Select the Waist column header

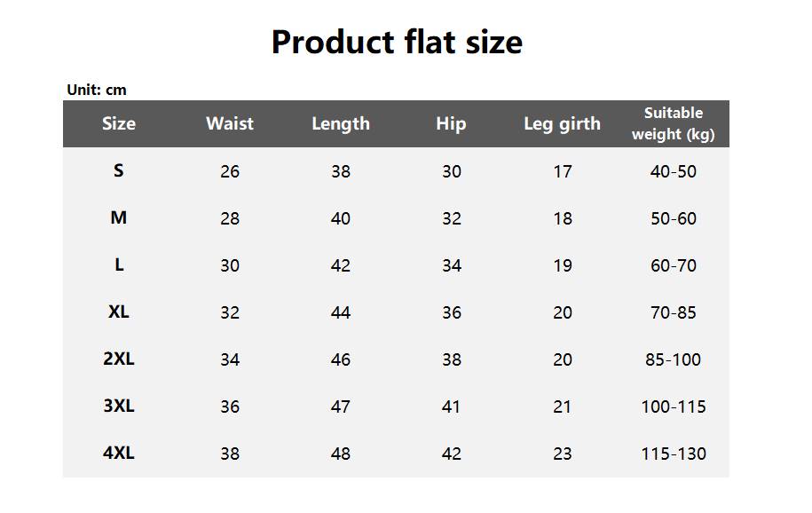[230, 123]
